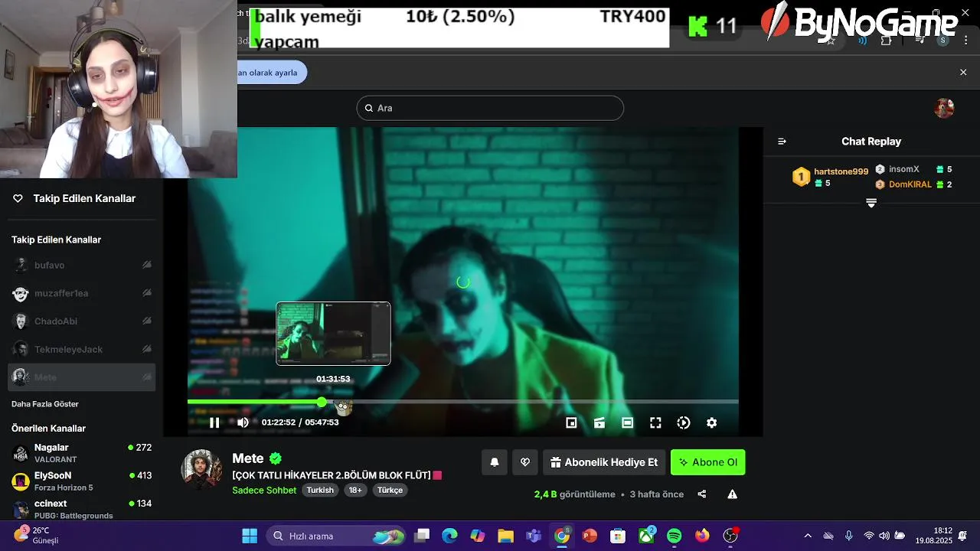Open playback speed control icon
The image size is (980, 551).
pyautogui.click(x=684, y=422)
